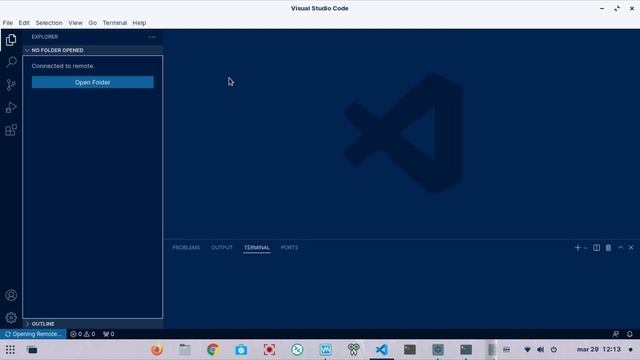
Task: Click the Visual Studio Code taskbar icon
Action: click(382, 350)
